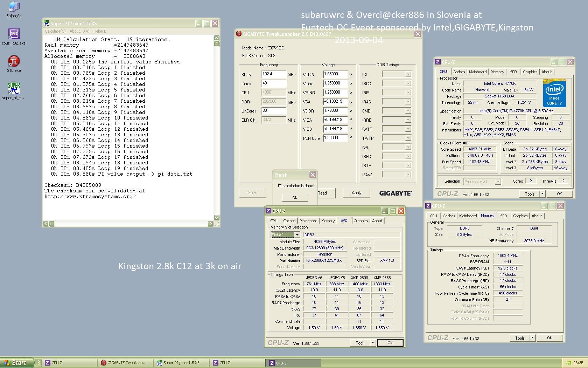This screenshot has height=368, width=588.
Task: Expand the tRCD timing dropdown
Action: coord(408,83)
